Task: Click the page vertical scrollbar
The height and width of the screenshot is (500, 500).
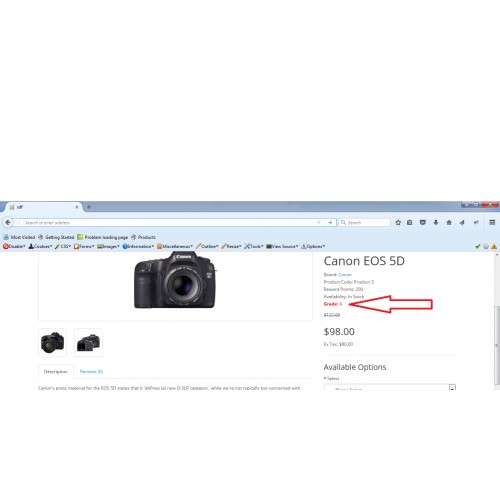Action: (x=497, y=321)
